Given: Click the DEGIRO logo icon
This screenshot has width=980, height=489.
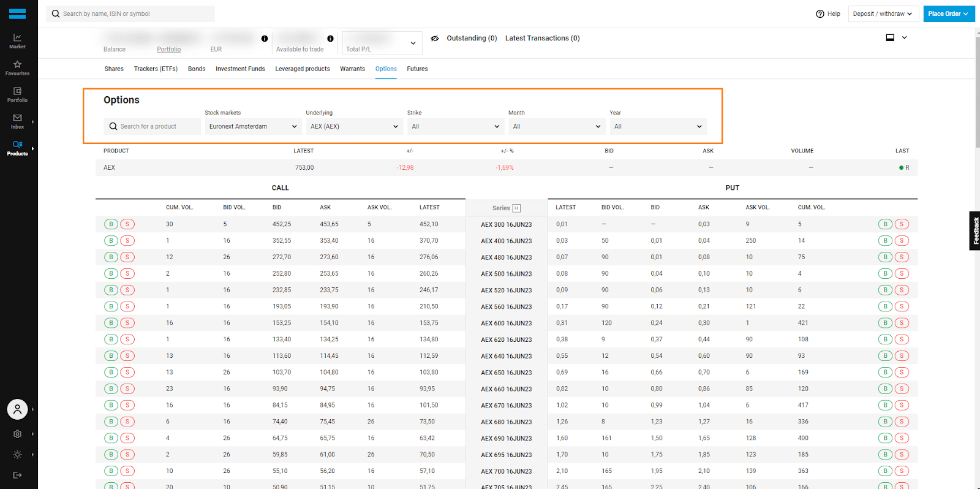Looking at the screenshot, I should [x=17, y=13].
